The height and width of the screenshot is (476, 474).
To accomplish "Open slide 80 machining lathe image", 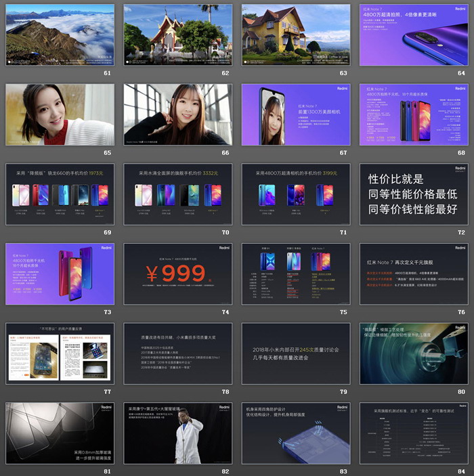I will [x=414, y=353].
